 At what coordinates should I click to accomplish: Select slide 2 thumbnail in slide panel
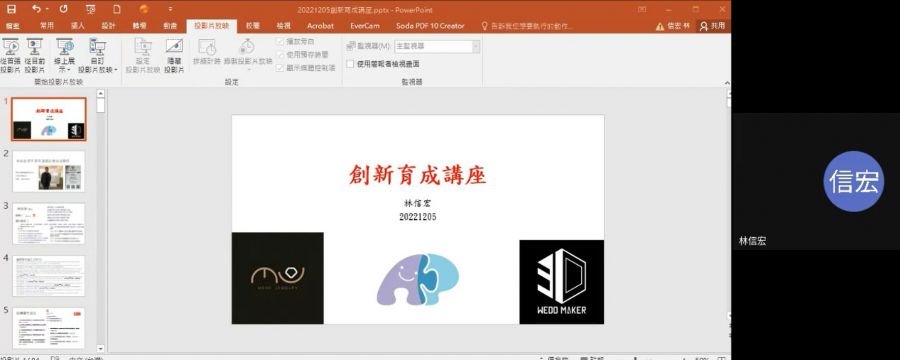click(49, 171)
